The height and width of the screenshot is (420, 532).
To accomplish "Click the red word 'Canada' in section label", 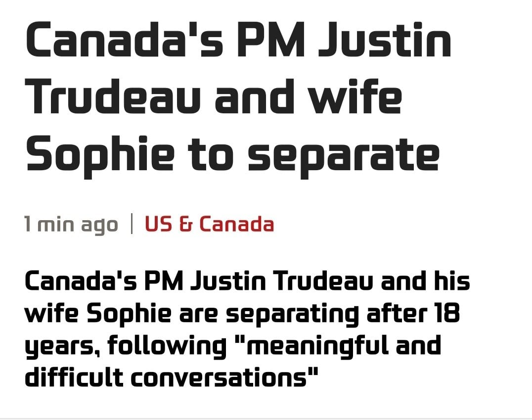I will (236, 224).
